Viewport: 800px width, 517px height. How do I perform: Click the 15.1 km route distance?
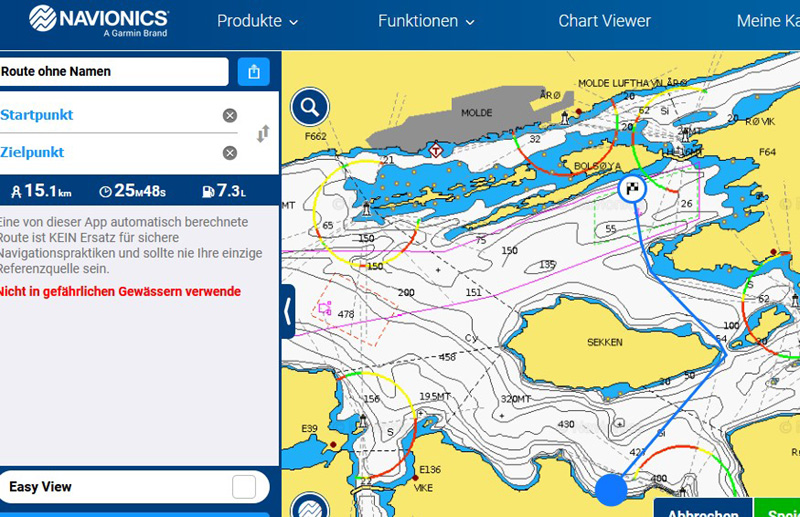[41, 191]
